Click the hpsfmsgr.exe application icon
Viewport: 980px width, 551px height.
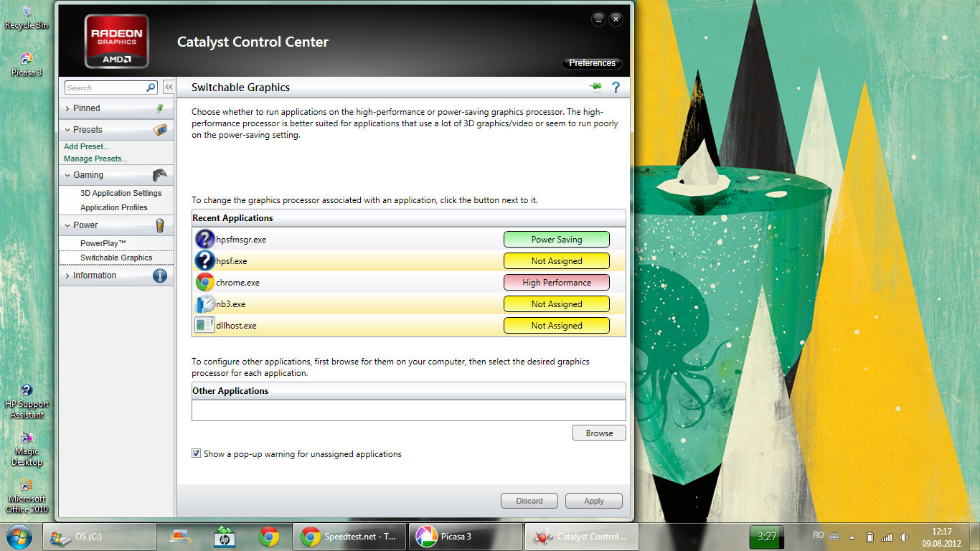tap(204, 240)
